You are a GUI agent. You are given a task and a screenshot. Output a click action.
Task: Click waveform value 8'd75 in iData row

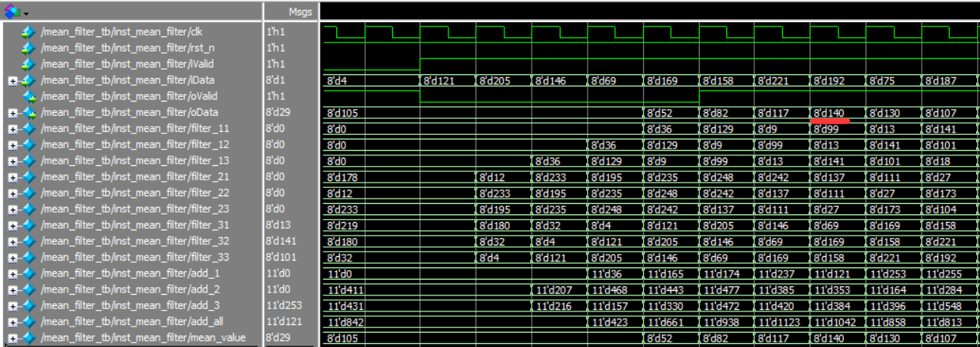[884, 80]
